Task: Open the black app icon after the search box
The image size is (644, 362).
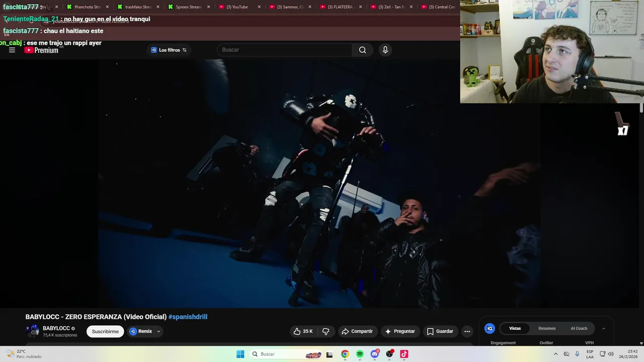Action: tap(330, 354)
